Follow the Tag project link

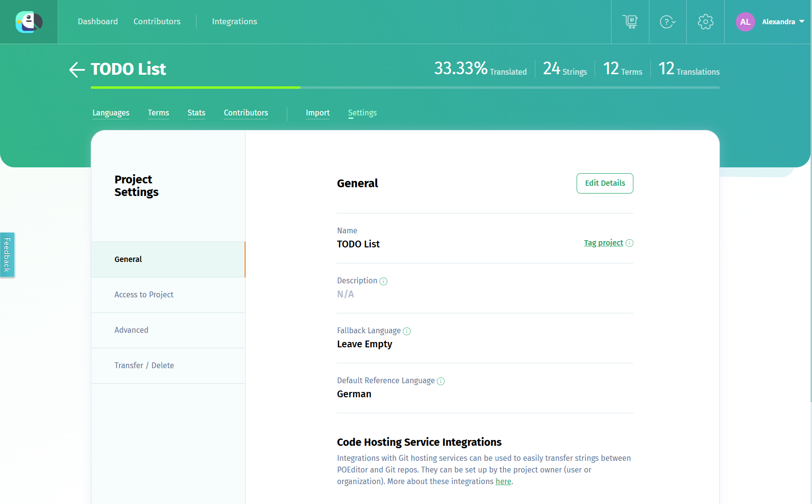point(603,243)
